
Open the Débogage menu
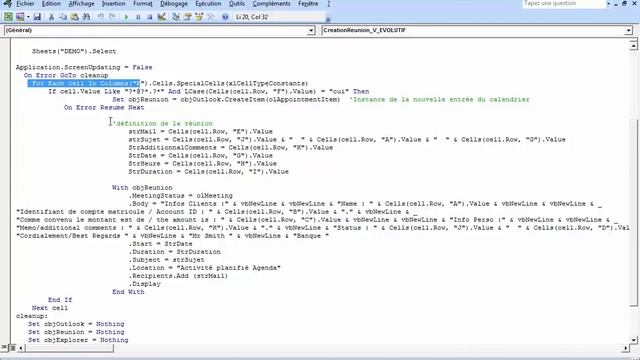[174, 4]
